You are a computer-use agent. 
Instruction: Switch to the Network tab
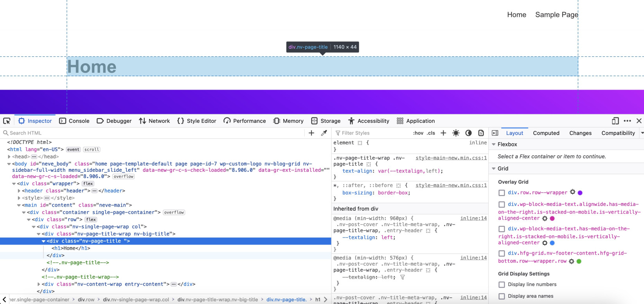[154, 121]
